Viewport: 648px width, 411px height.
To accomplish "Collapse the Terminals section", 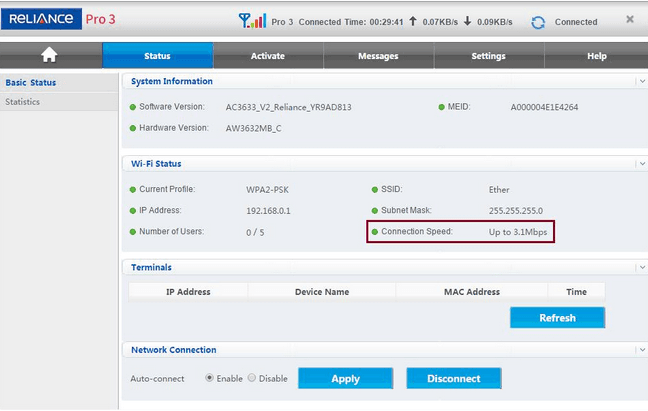I will click(642, 267).
